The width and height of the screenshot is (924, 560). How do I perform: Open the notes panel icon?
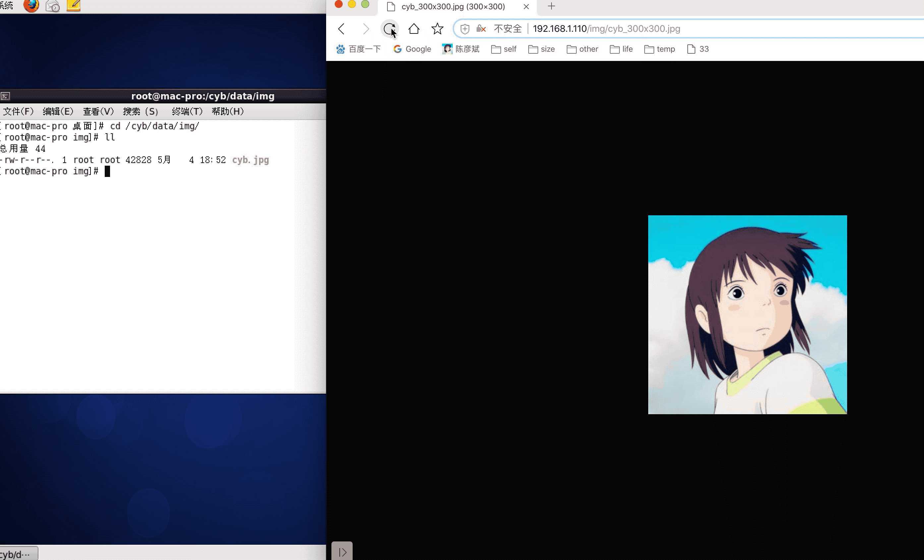[74, 5]
